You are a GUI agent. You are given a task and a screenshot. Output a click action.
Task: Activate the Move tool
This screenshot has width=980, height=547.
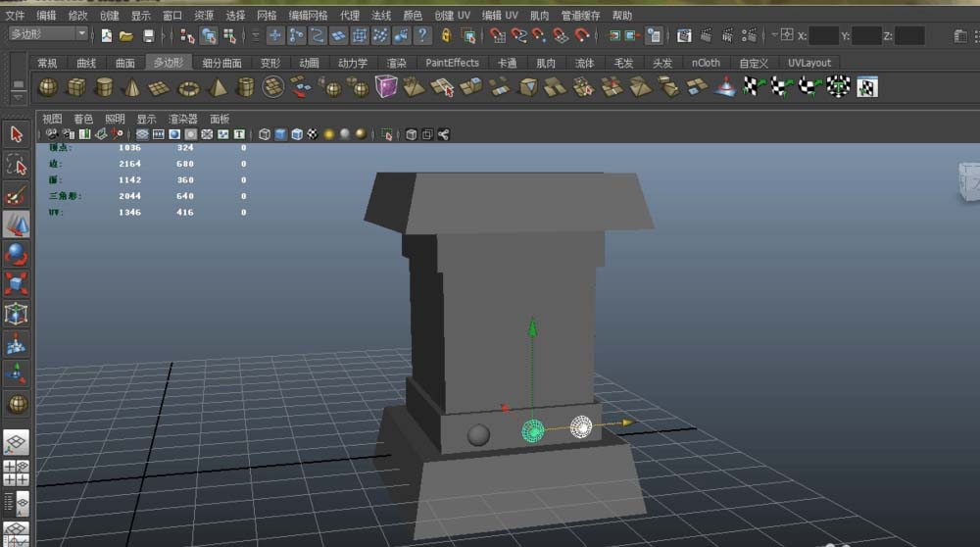pyautogui.click(x=17, y=224)
